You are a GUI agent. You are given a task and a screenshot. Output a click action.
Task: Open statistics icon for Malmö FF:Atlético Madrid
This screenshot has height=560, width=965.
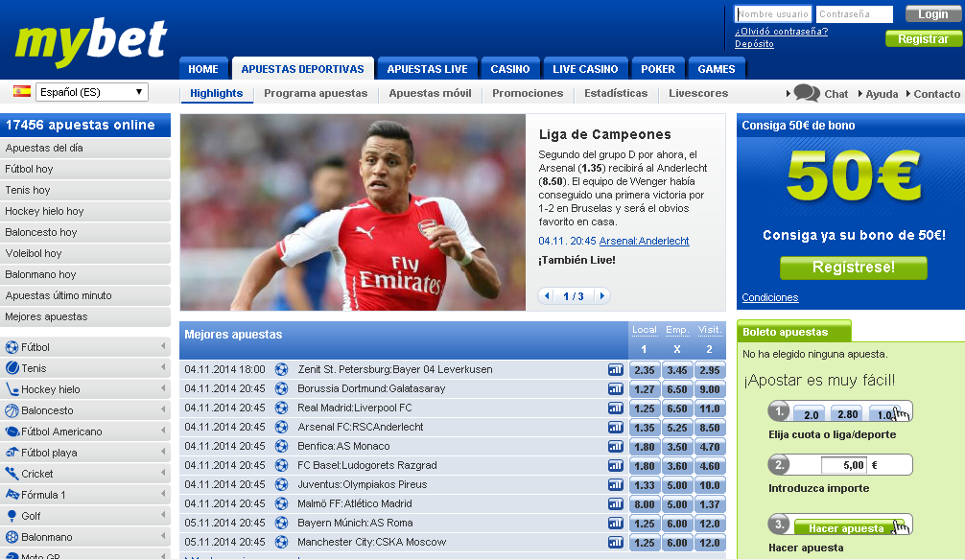pos(616,503)
